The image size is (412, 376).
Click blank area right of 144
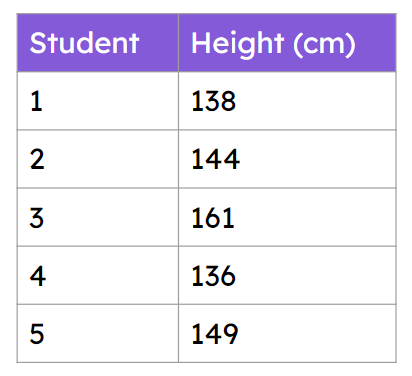(318, 159)
